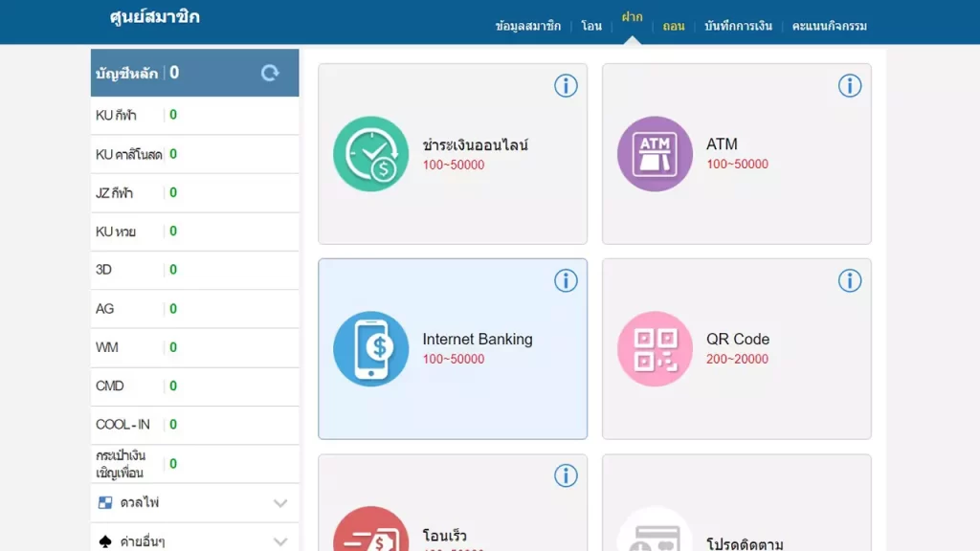This screenshot has height=551, width=980.
Task: Open the บันทึกการเงิน tab
Action: pyautogui.click(x=738, y=26)
